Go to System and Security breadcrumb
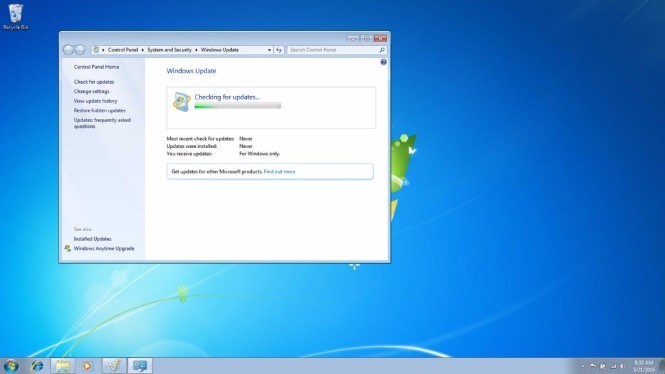 [169, 50]
